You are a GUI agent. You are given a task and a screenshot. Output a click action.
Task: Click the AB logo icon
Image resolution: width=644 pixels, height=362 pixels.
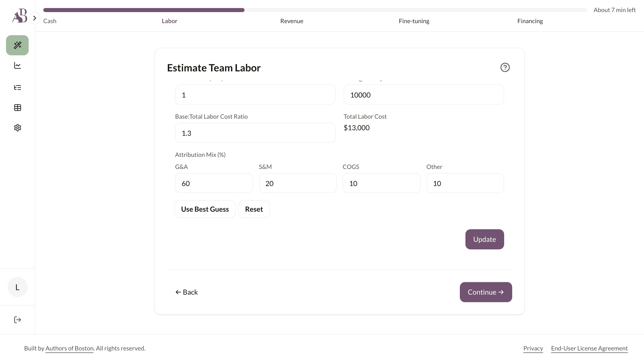point(19,16)
